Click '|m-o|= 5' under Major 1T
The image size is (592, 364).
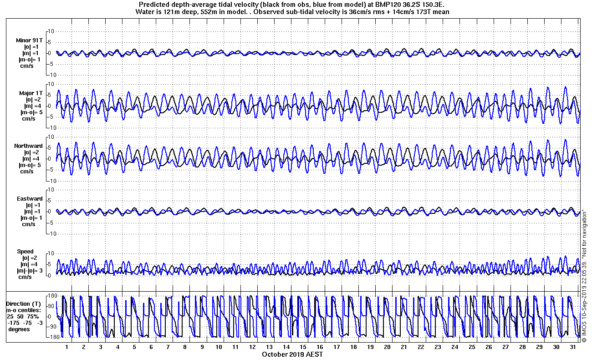pos(31,112)
